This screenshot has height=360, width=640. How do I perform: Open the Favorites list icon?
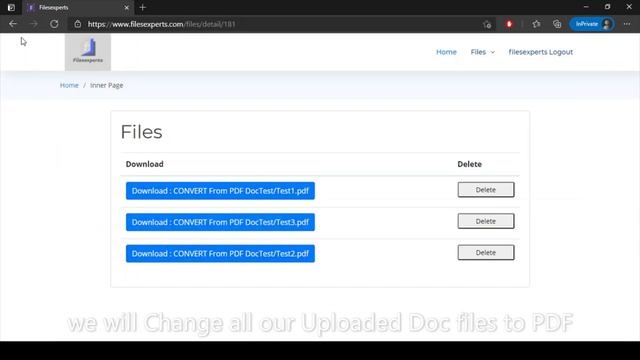click(x=536, y=24)
